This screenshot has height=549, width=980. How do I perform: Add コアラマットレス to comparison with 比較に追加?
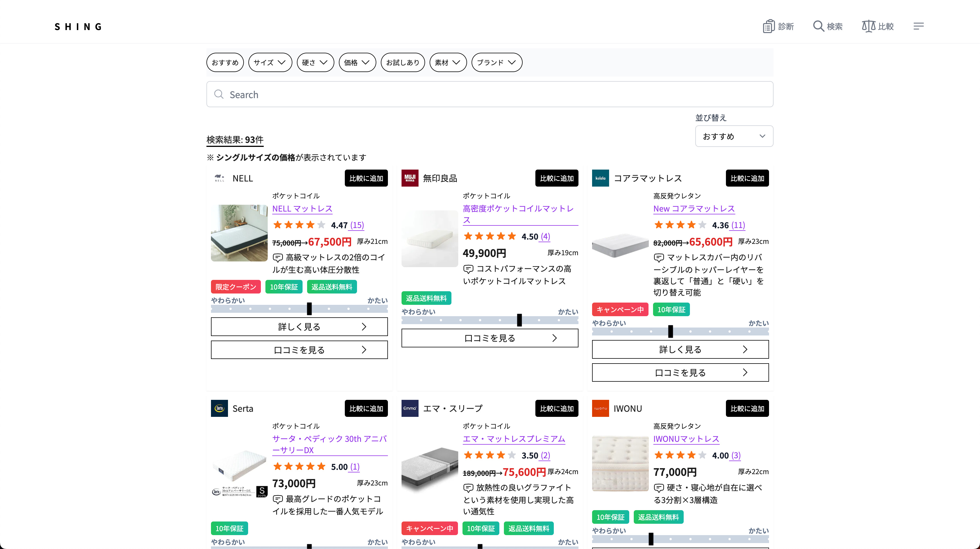pos(747,178)
